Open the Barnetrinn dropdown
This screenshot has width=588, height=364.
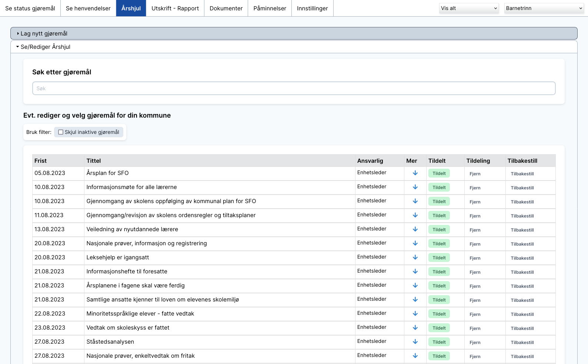(x=544, y=8)
